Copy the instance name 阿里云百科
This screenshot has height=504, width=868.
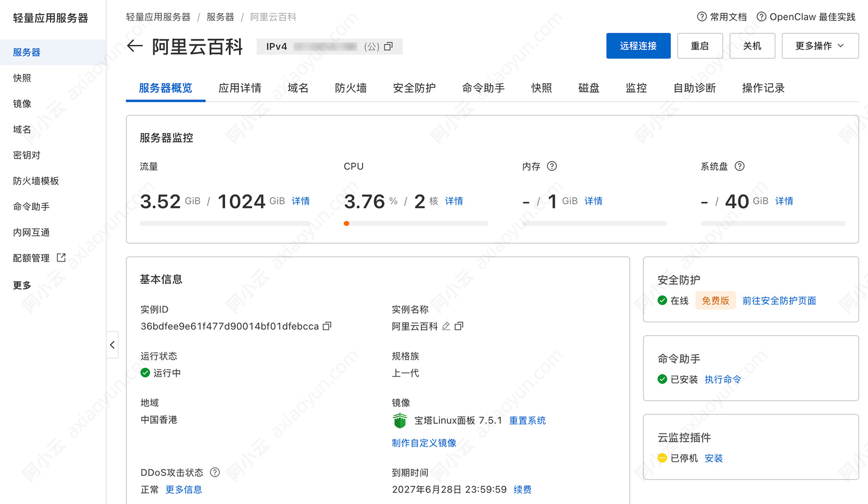459,326
